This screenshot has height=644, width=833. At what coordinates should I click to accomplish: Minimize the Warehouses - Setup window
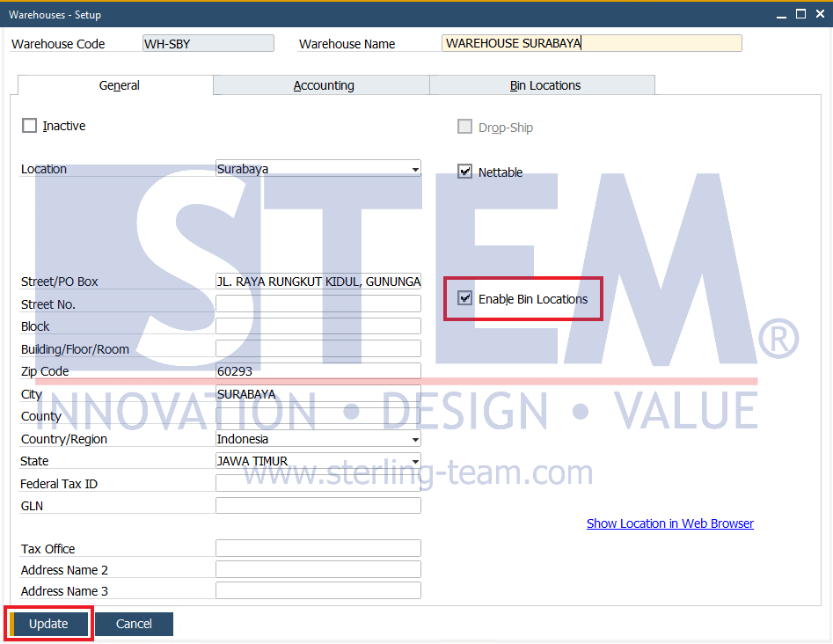click(x=781, y=15)
